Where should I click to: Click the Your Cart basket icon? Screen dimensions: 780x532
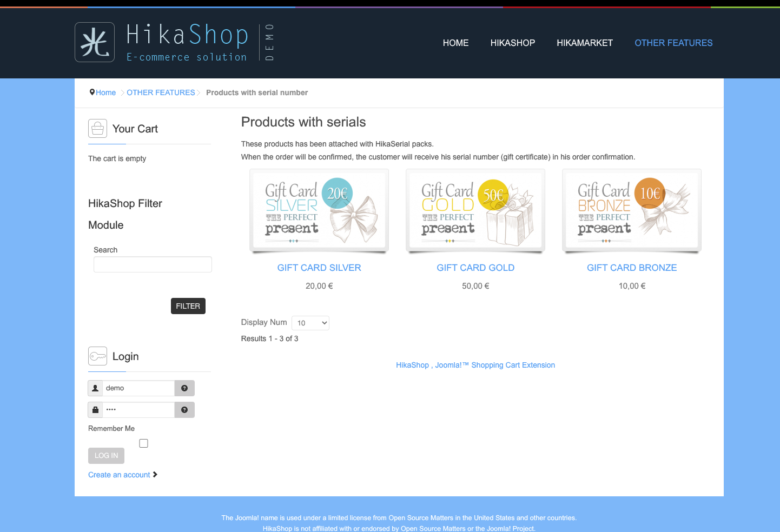click(97, 129)
